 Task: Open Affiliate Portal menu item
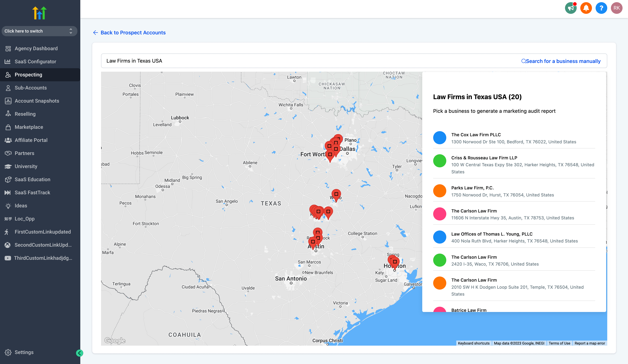(40, 140)
